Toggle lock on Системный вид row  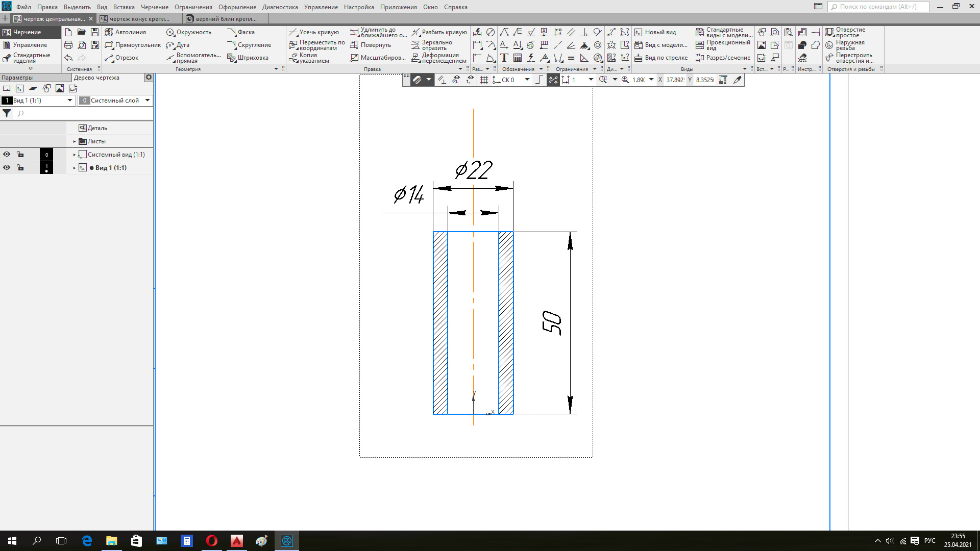(20, 154)
